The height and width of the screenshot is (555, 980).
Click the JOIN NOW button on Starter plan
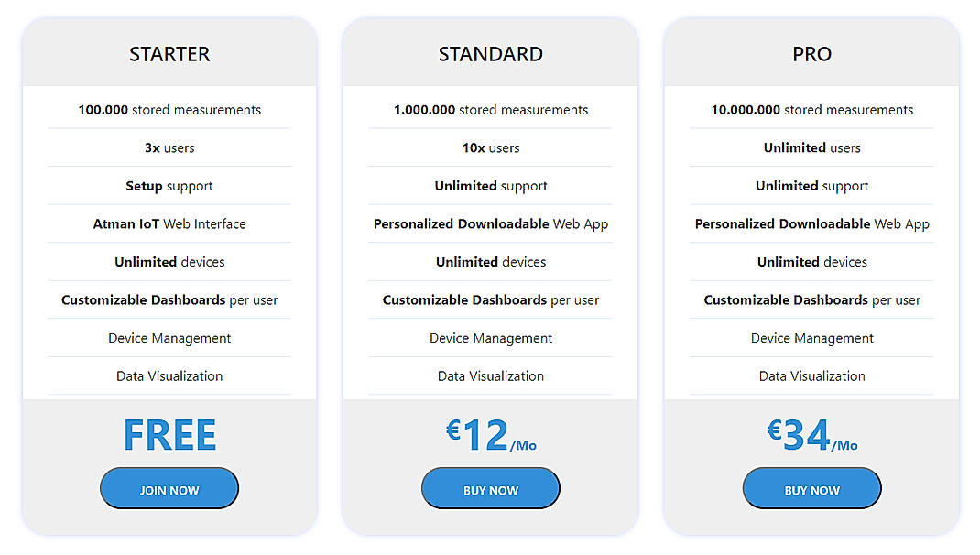point(169,488)
